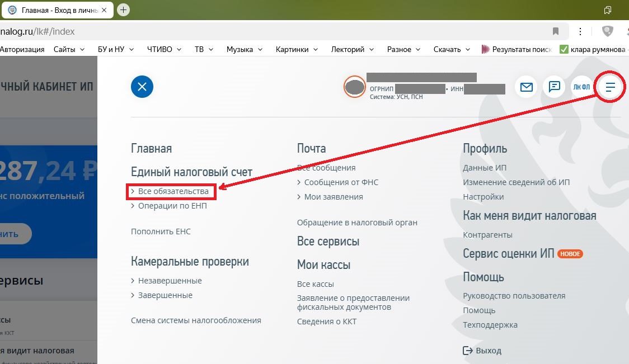Viewport: 629px width, 364px height.
Task: Click Смена системы налогообложения
Action: [x=196, y=320]
